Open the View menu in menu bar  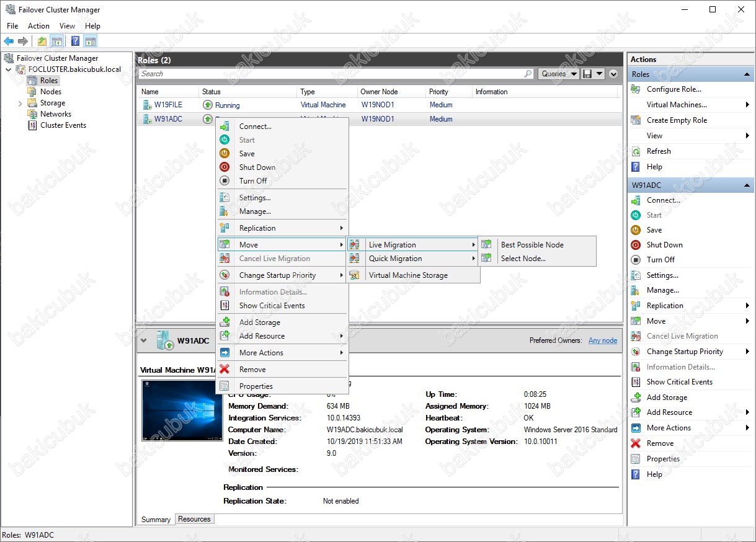tap(67, 26)
